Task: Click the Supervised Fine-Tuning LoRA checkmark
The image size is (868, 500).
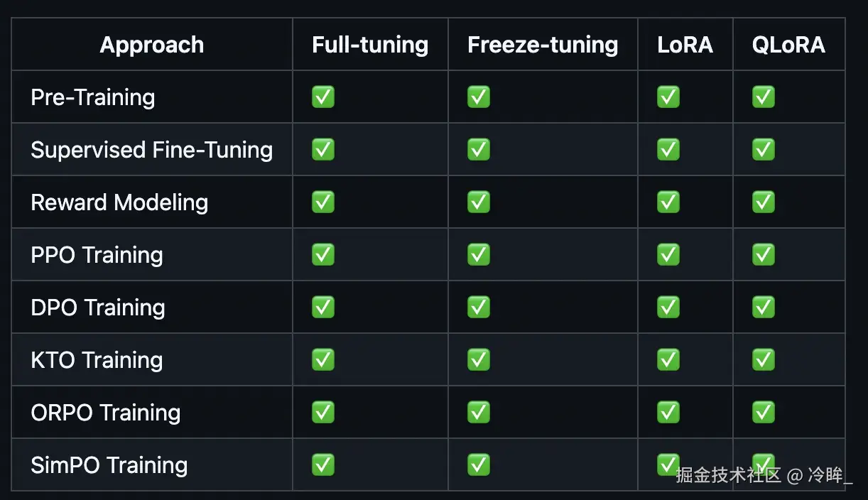Action: [668, 149]
